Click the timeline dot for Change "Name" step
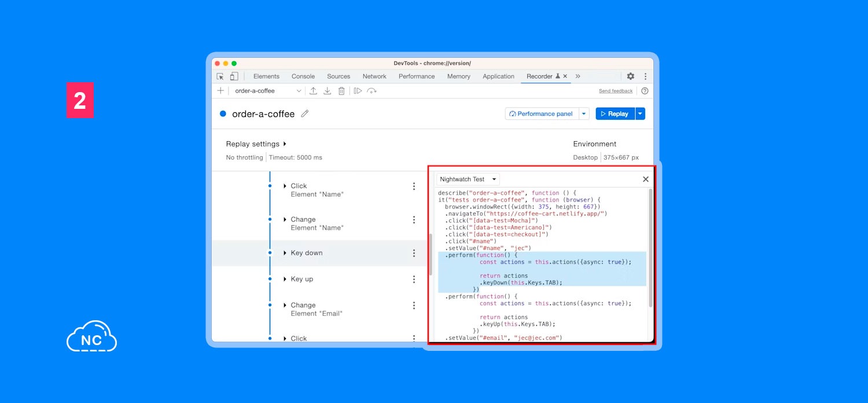The width and height of the screenshot is (868, 403). [270, 219]
